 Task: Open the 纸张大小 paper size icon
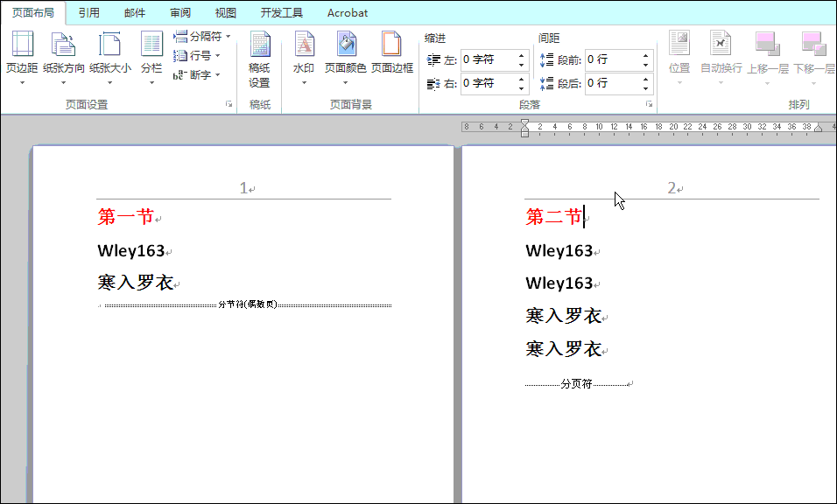(x=110, y=45)
